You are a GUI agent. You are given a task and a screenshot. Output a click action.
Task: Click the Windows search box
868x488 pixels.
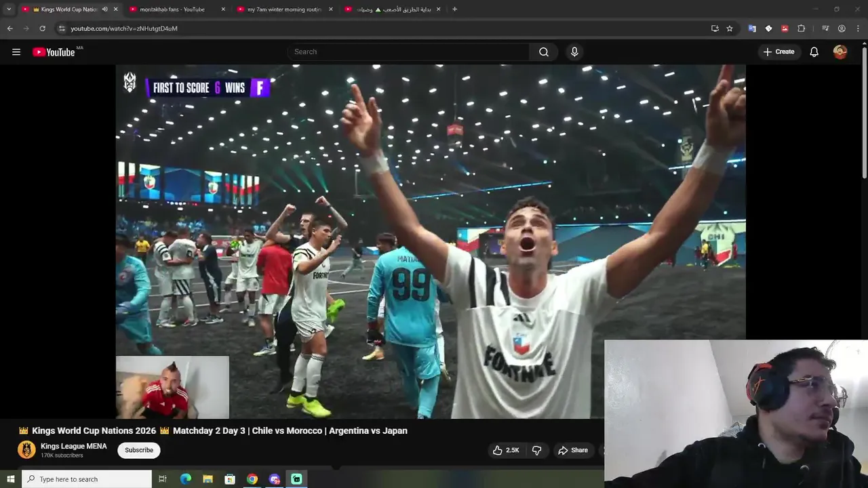(87, 479)
